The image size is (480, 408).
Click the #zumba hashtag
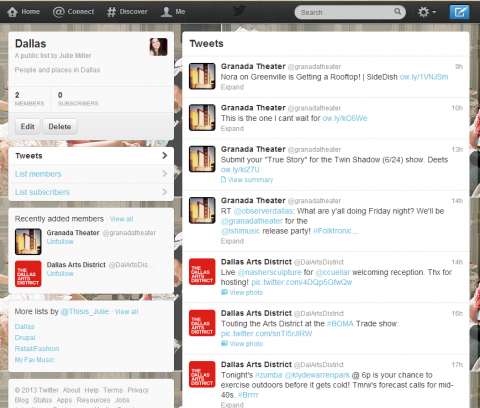[269, 375]
